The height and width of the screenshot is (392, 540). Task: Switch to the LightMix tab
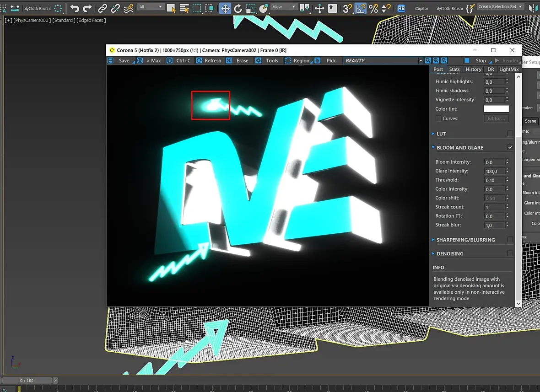click(x=509, y=70)
